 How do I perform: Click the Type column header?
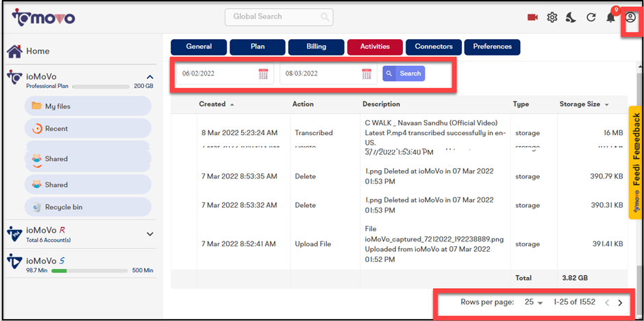click(x=521, y=104)
